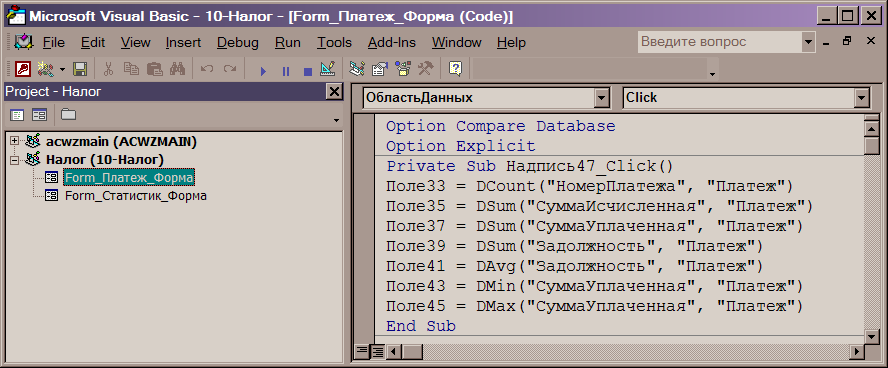The image size is (888, 368).
Task: Click View Object icon in Project pane
Action: pyautogui.click(x=39, y=115)
